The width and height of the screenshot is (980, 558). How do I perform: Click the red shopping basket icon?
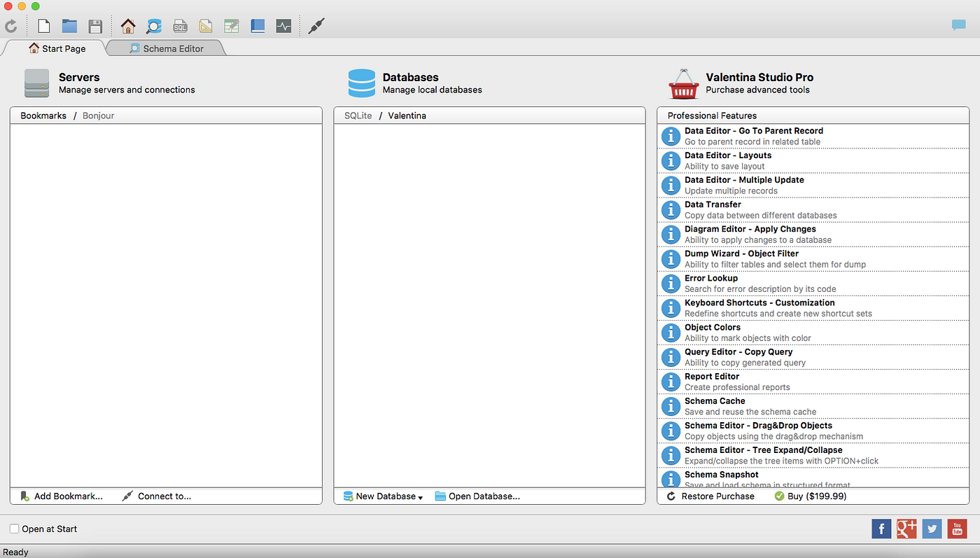684,84
